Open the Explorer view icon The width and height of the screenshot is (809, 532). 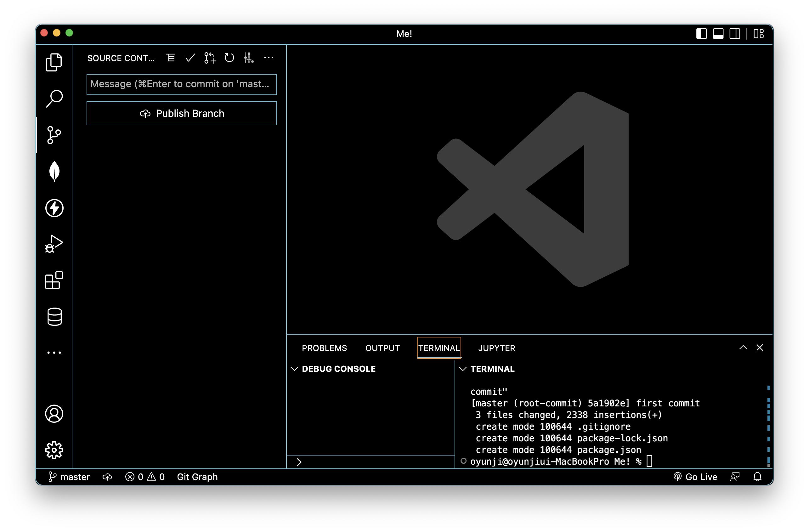click(x=54, y=62)
